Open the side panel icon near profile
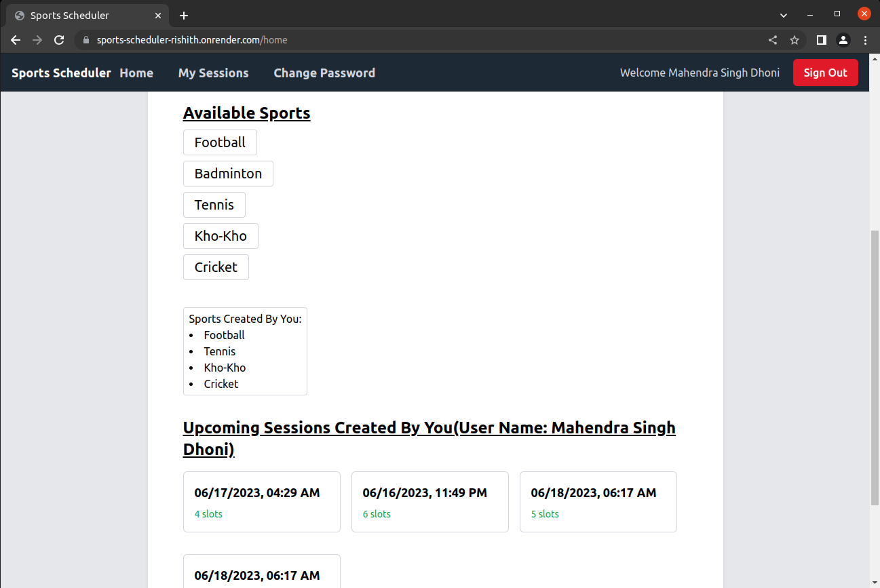880x588 pixels. click(x=821, y=39)
